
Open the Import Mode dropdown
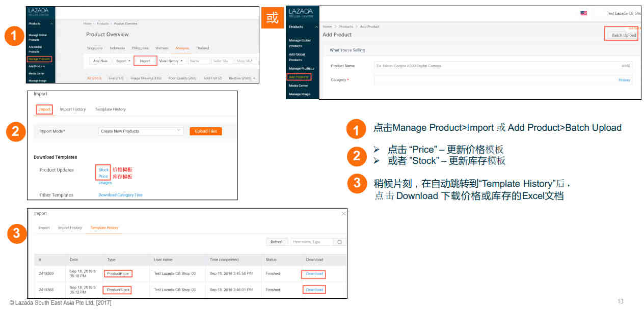[141, 131]
